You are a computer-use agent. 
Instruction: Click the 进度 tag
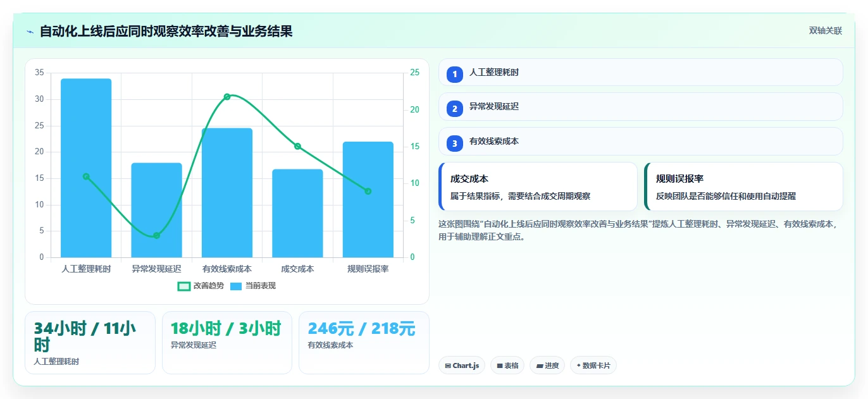(547, 365)
